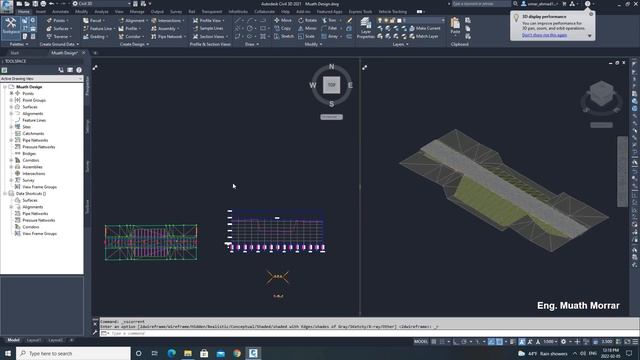The width and height of the screenshot is (640, 360).
Task: Select Feature Lines in Toolspace tree
Action: click(x=34, y=120)
